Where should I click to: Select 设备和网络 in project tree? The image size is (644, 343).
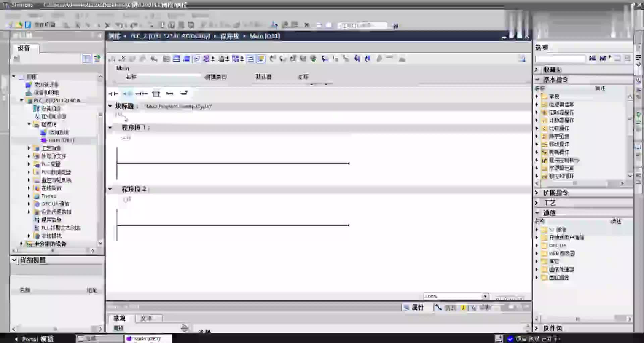46,92
